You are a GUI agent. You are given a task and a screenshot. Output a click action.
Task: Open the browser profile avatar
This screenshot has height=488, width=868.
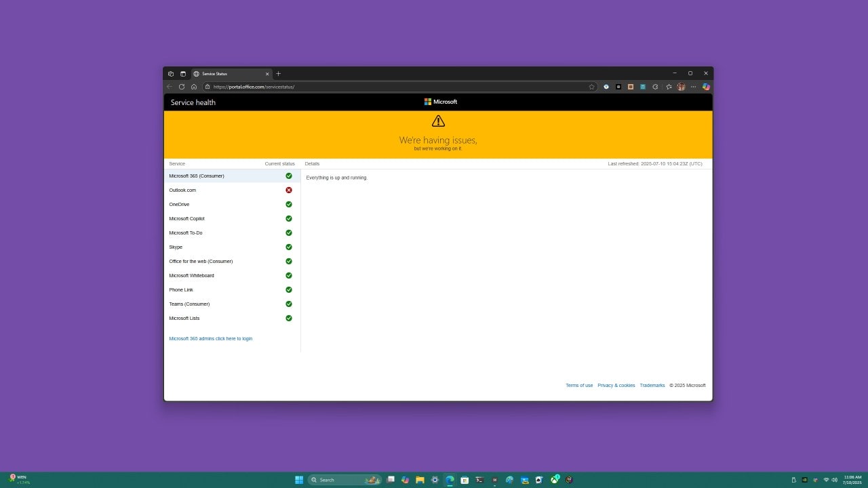click(x=681, y=87)
